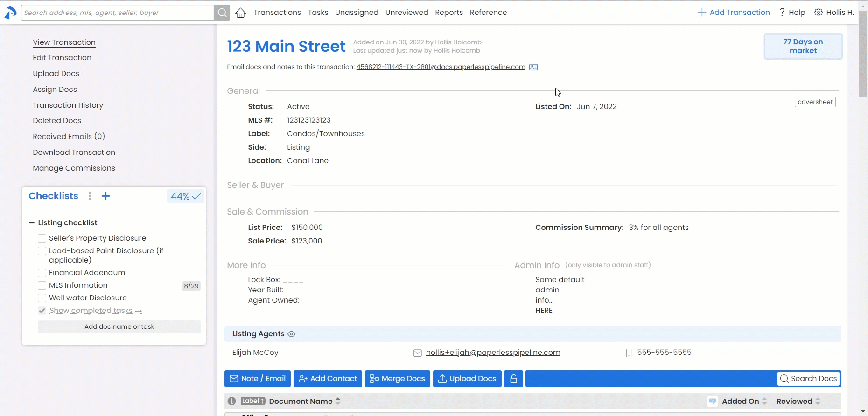Open Elijah McCoy's email link
The height and width of the screenshot is (416, 868).
pos(493,353)
